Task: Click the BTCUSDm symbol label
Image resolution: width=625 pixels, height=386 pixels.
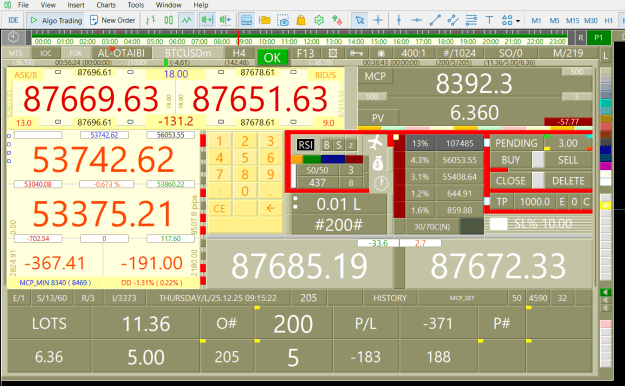Action: (x=188, y=53)
